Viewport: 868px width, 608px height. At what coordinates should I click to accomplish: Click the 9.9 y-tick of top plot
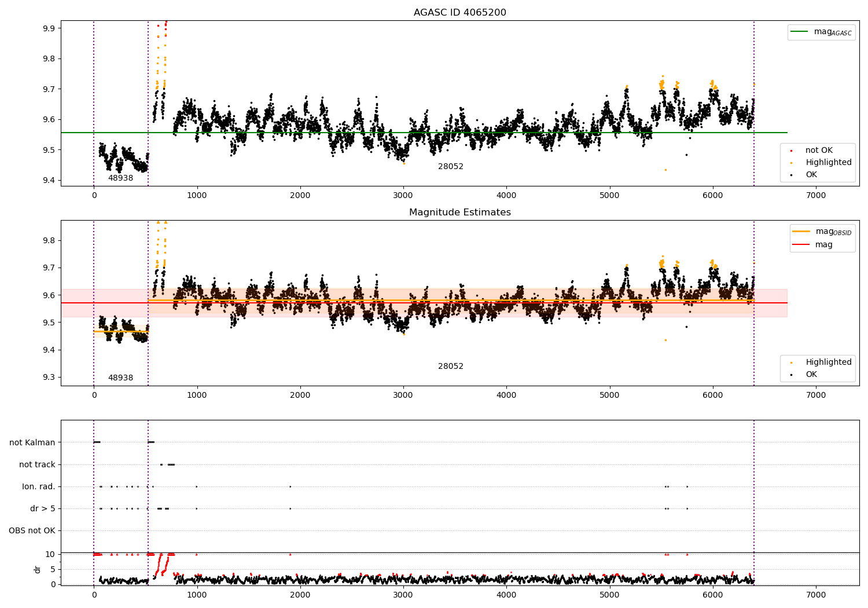pyautogui.click(x=49, y=28)
